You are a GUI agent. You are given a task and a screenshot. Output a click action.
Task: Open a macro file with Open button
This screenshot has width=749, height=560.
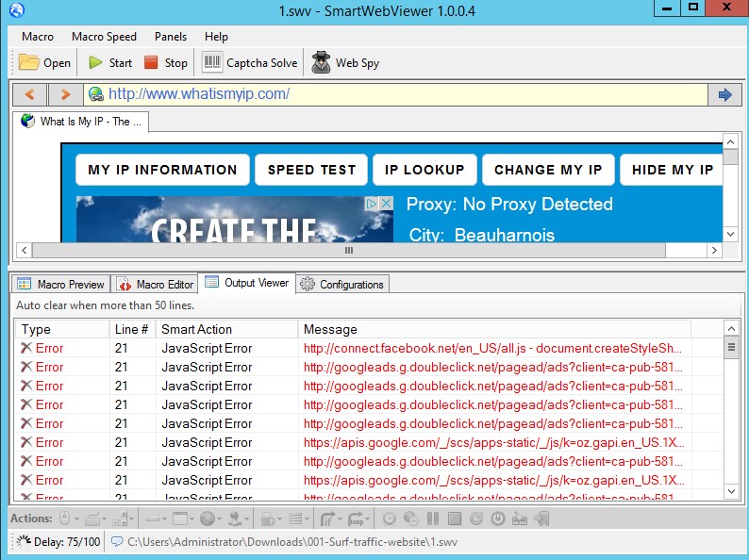point(44,62)
